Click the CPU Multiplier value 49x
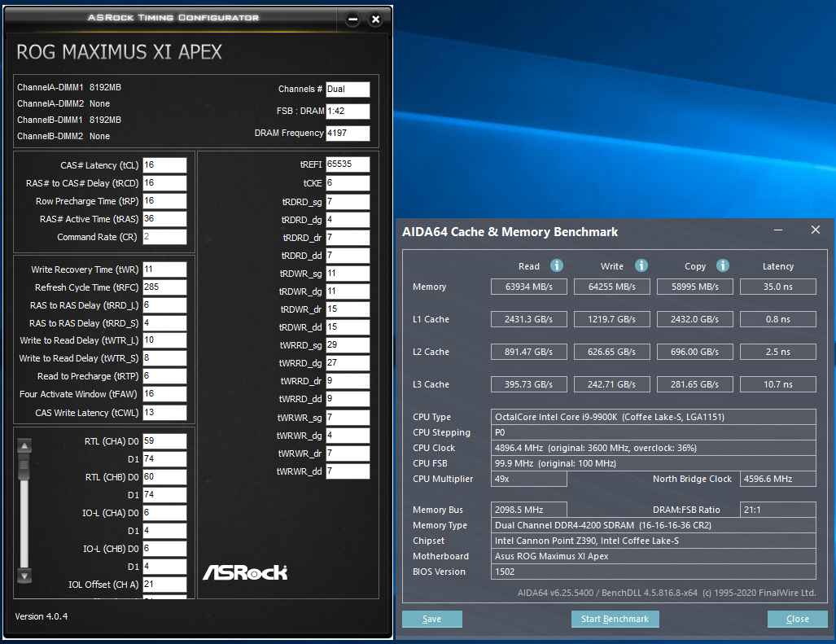The width and height of the screenshot is (836, 644). tap(529, 478)
